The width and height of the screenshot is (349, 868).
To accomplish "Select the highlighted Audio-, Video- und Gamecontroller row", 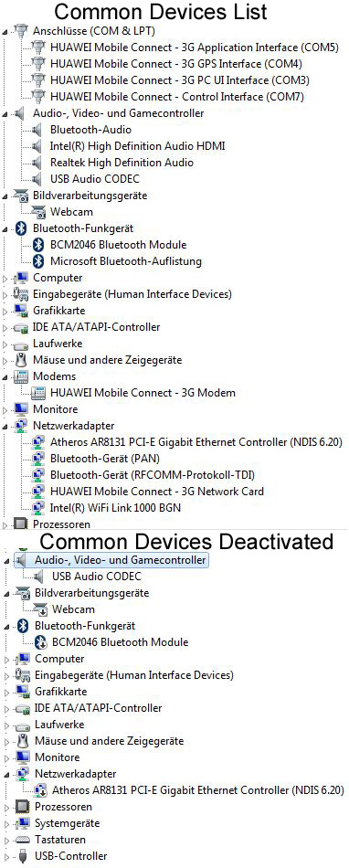I will click(111, 560).
